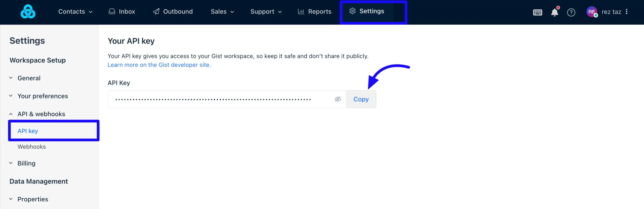Image resolution: width=644 pixels, height=209 pixels.
Task: Open the Gist developer site link
Action: click(159, 65)
